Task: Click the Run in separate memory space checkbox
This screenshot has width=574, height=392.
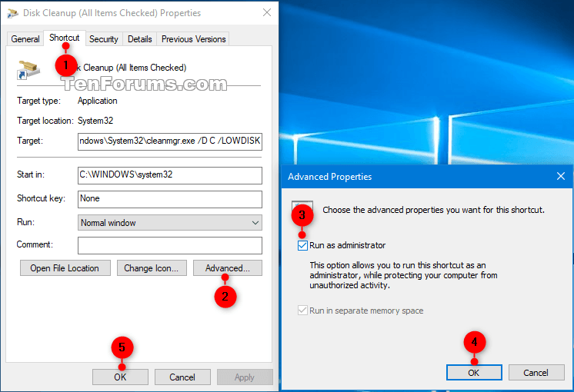Action: (302, 311)
